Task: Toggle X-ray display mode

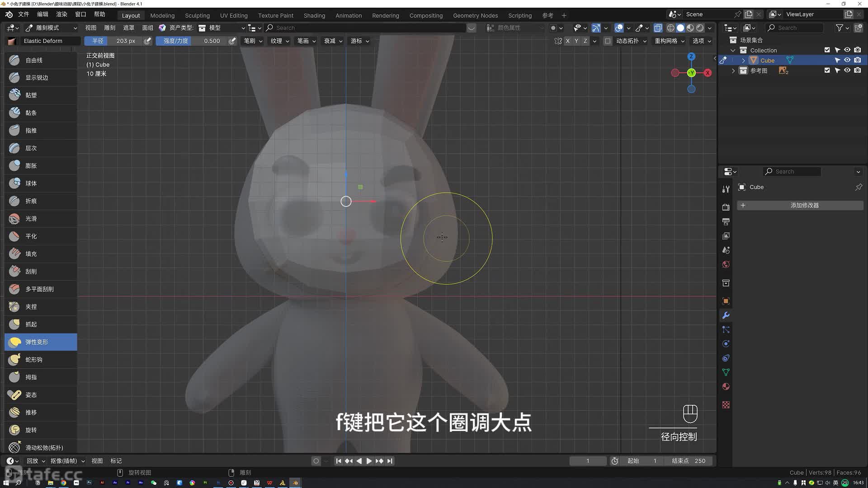Action: [x=658, y=28]
